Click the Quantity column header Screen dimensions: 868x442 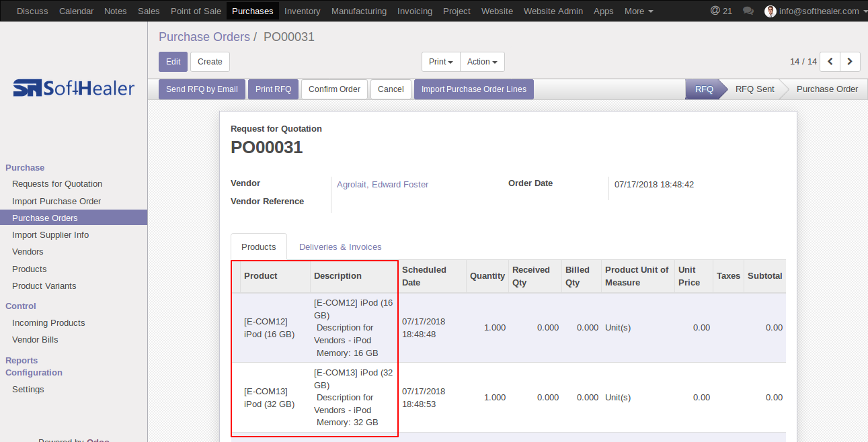tap(487, 276)
